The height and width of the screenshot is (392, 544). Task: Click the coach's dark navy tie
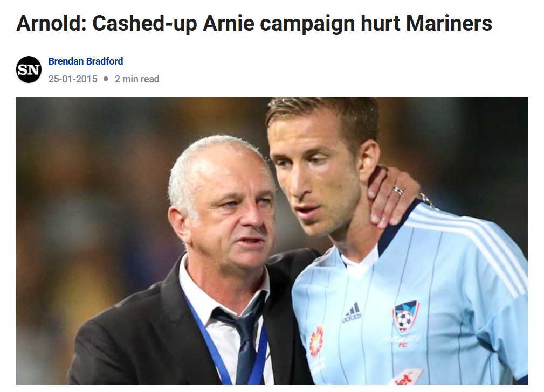pyautogui.click(x=243, y=340)
